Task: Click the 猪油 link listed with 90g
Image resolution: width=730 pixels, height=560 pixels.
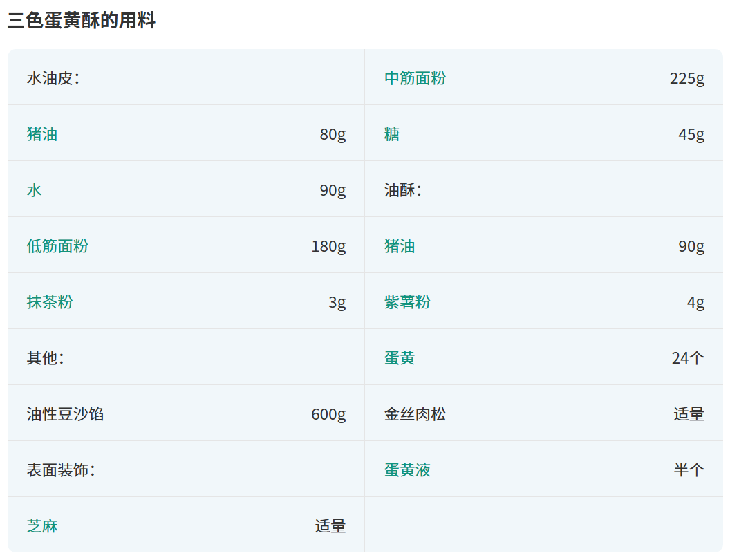Action: pyautogui.click(x=400, y=246)
